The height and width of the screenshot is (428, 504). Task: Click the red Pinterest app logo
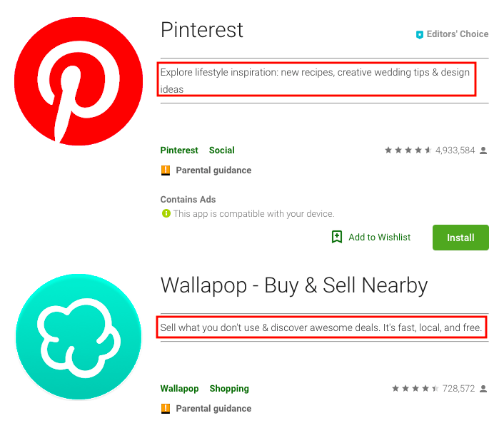coord(79,81)
